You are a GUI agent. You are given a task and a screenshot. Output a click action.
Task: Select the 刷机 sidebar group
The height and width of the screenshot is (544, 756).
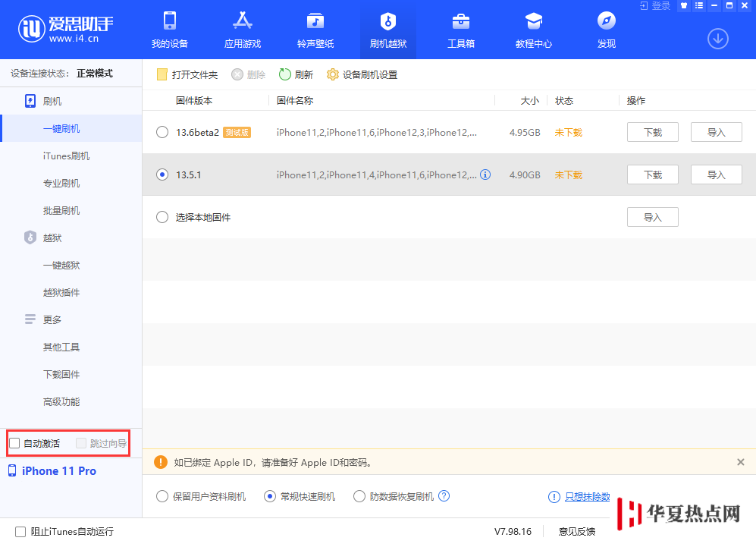[52, 101]
